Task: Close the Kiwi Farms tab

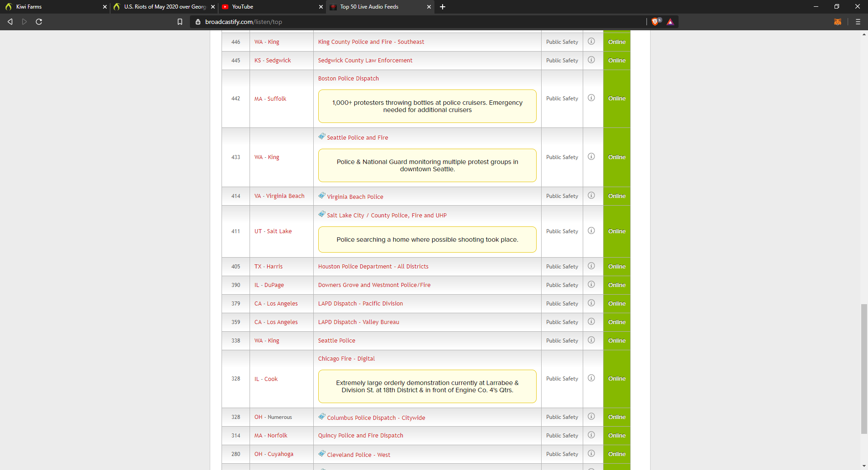Action: coord(105,7)
